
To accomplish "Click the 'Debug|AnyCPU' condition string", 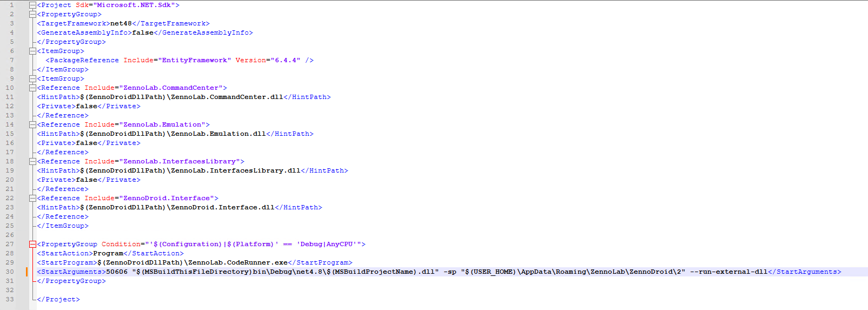I will 327,244.
